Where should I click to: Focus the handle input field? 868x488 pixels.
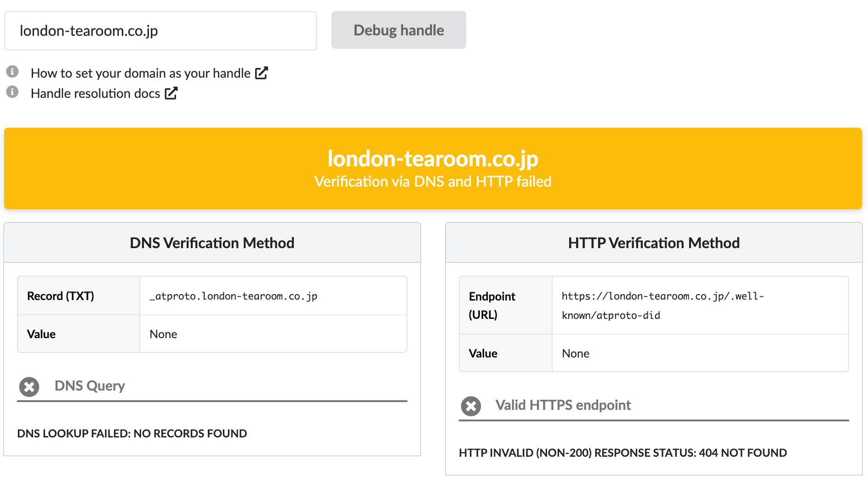160,31
